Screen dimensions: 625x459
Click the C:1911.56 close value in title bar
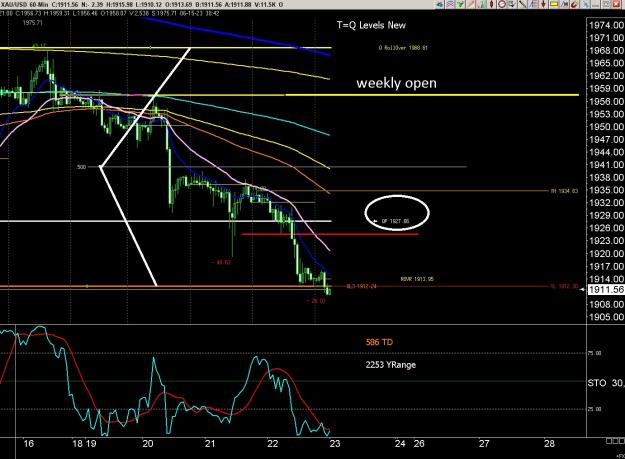click(x=66, y=4)
